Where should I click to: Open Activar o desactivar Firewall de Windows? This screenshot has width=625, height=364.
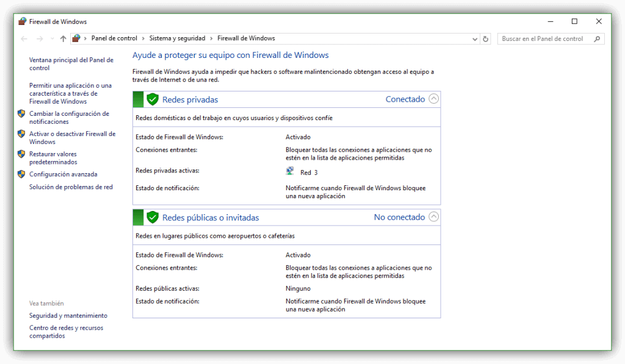[72, 138]
